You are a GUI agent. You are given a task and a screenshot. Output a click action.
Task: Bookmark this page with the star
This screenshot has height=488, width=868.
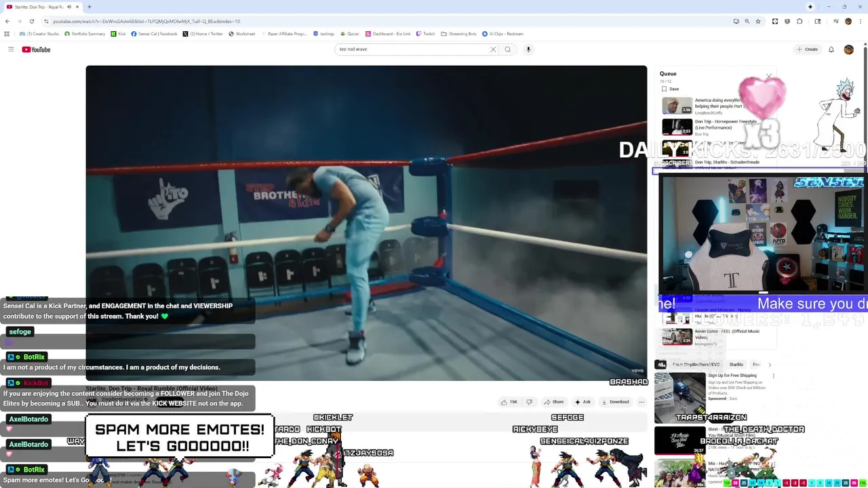coord(758,21)
